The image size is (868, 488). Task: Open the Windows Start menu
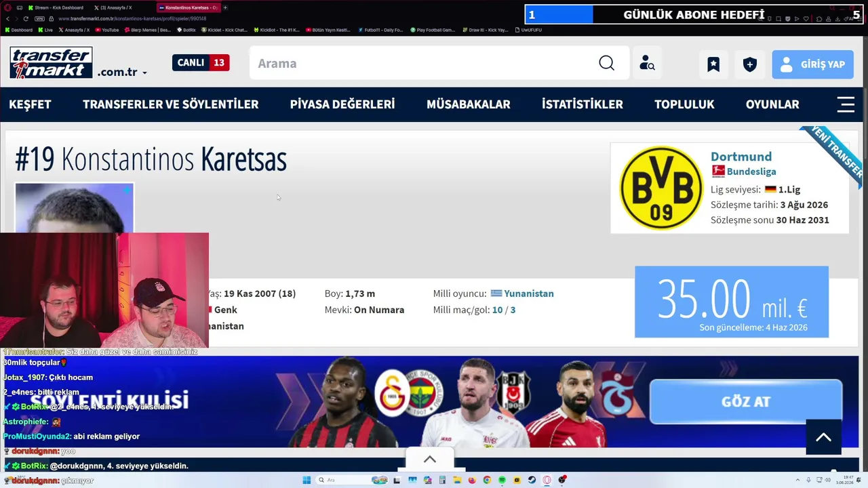tap(307, 480)
